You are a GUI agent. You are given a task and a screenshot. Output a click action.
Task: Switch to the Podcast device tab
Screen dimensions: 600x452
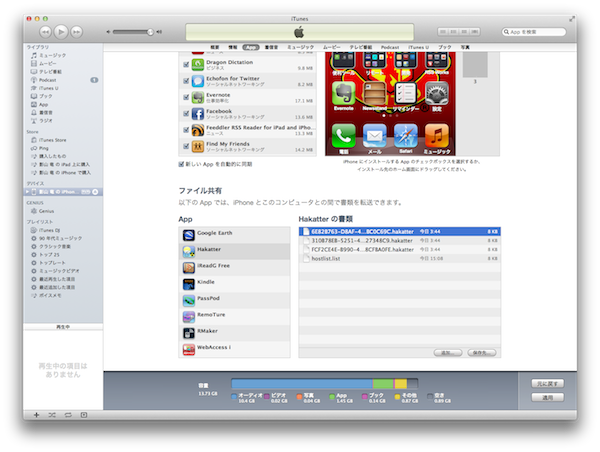pos(390,47)
